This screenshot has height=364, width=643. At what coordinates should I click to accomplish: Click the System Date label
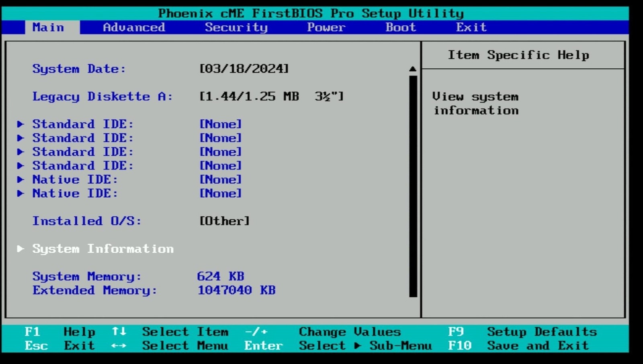click(79, 69)
